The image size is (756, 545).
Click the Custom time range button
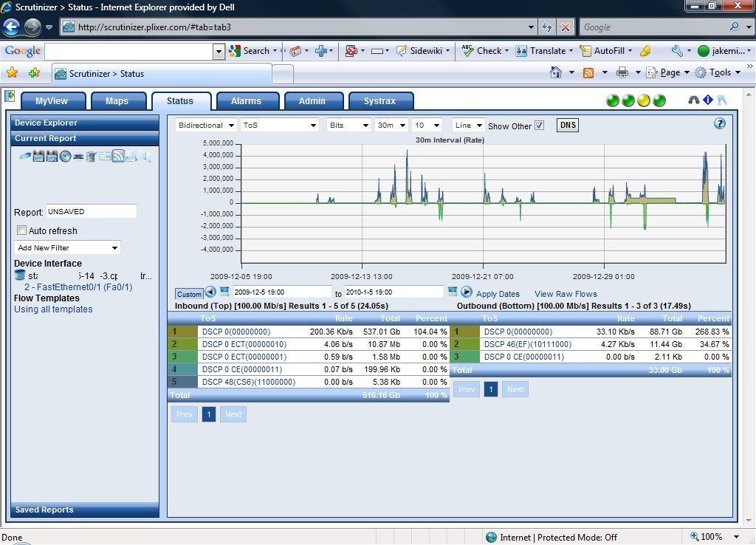189,294
